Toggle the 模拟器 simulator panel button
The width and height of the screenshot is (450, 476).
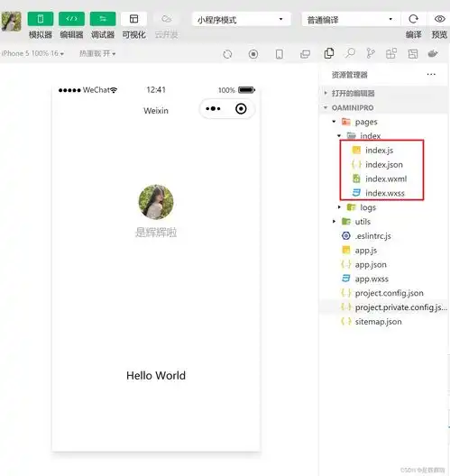click(41, 19)
